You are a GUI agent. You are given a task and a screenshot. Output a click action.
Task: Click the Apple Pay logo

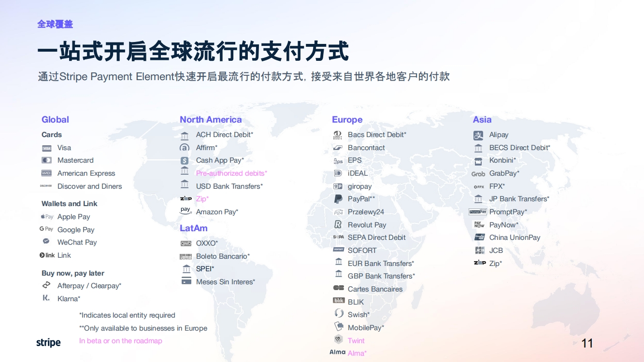coord(47,217)
